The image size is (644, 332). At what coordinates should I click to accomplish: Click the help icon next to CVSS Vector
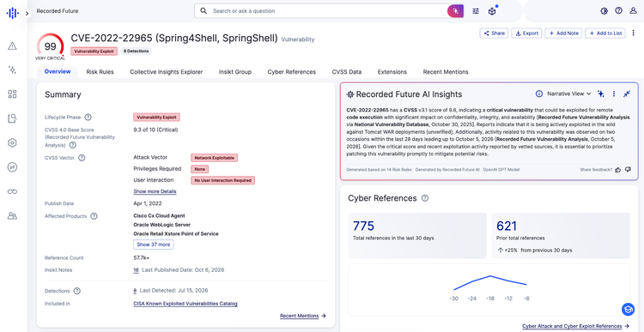point(82,158)
